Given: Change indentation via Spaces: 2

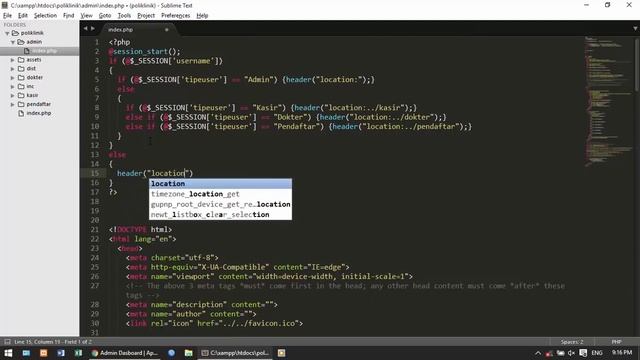Looking at the screenshot, I should coord(572,342).
